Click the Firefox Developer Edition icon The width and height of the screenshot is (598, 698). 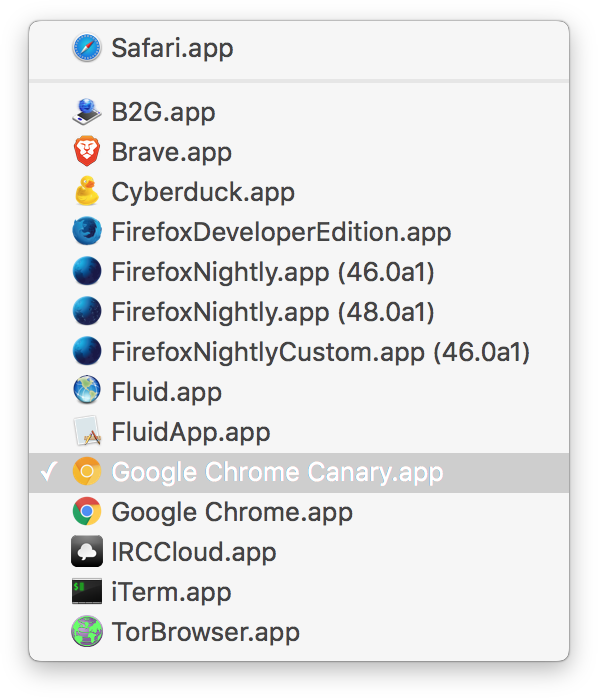pyautogui.click(x=87, y=231)
